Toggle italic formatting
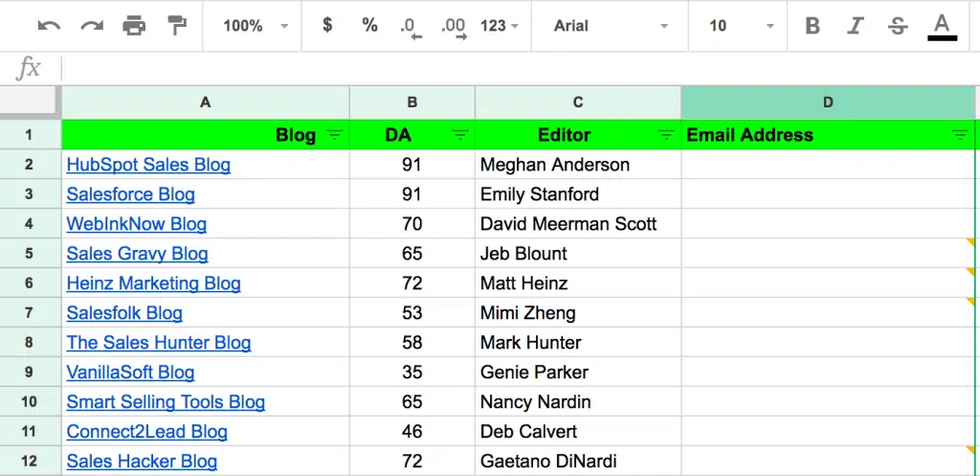 [x=856, y=26]
